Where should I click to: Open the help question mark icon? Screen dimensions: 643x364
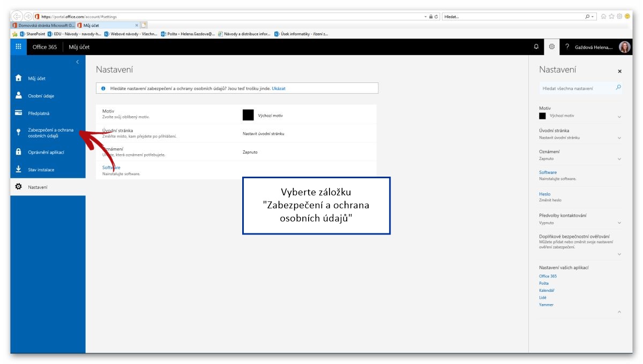(x=567, y=47)
